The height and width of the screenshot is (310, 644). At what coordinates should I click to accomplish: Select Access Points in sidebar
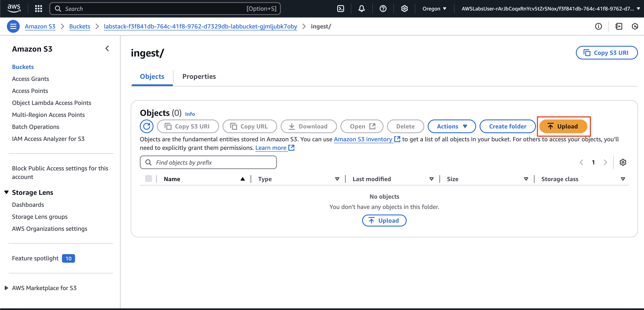[x=30, y=91]
